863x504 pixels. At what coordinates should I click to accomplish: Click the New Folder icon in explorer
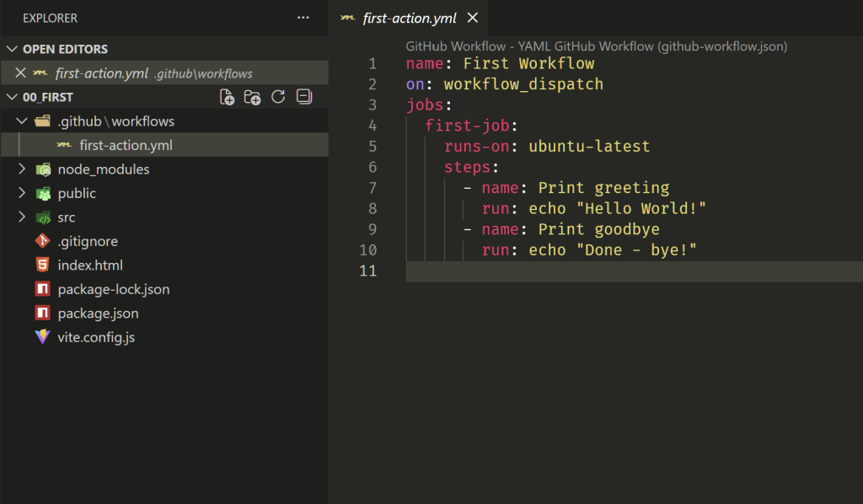pyautogui.click(x=252, y=98)
